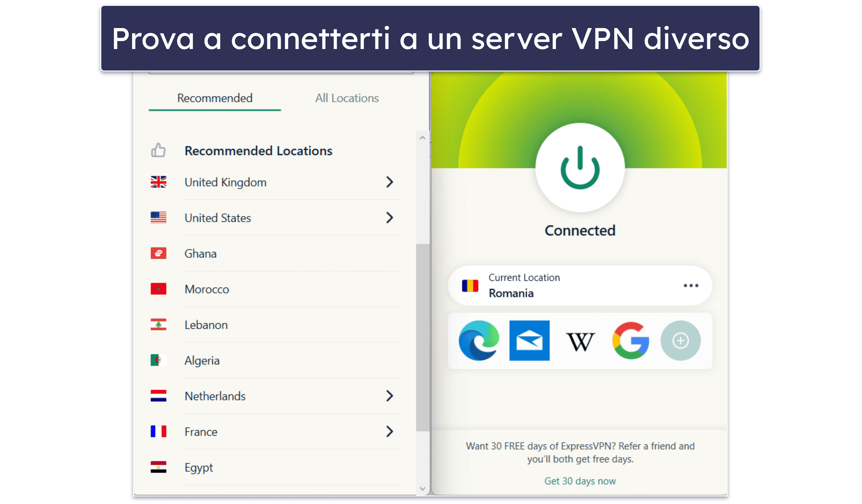Click the Ghana row flag icon

[x=158, y=253]
